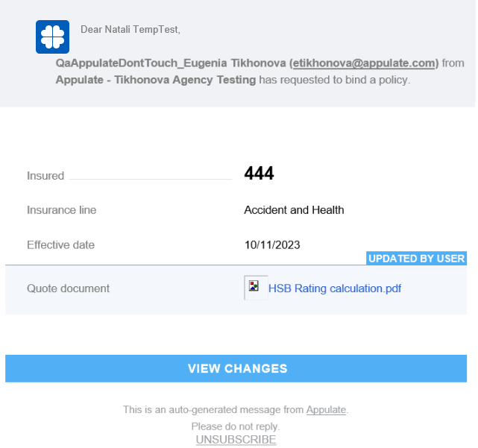Image resolution: width=478 pixels, height=448 pixels.
Task: Open the HSB Rating calculation.pdf link
Action: pyautogui.click(x=335, y=288)
